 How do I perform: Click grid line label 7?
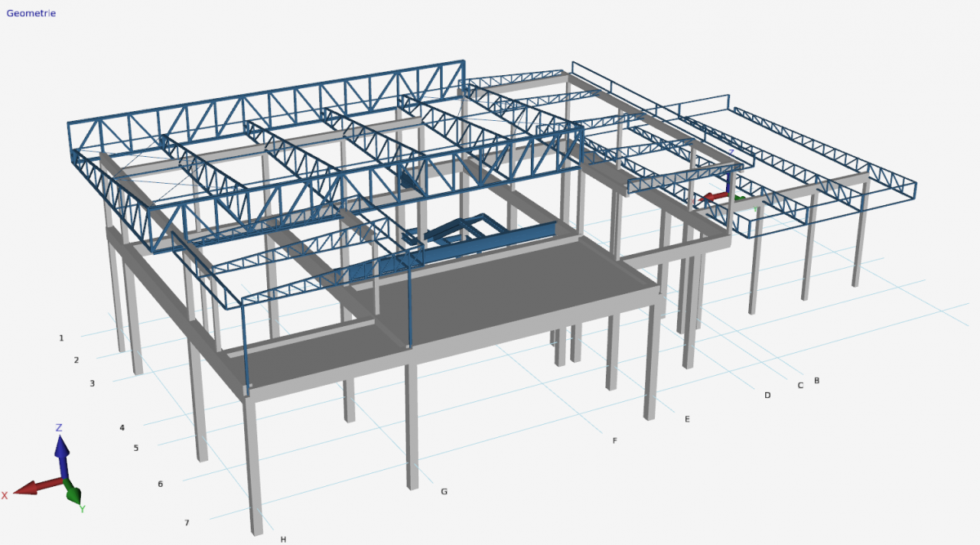(x=186, y=522)
